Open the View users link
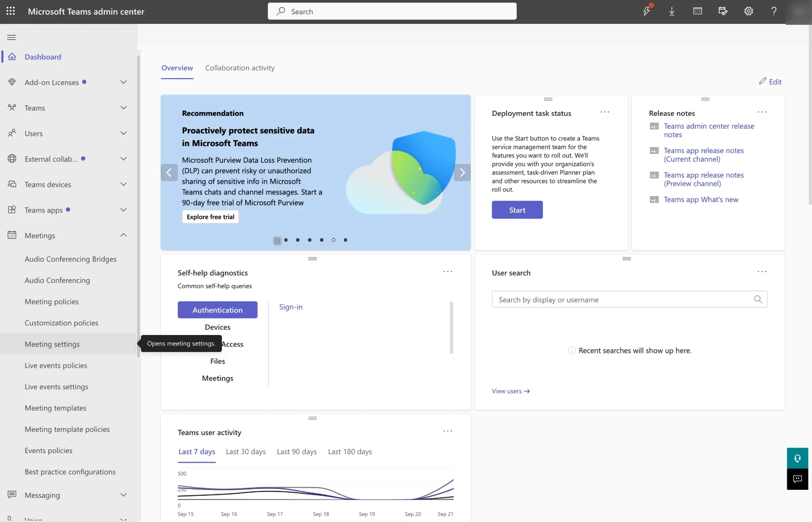 [511, 391]
